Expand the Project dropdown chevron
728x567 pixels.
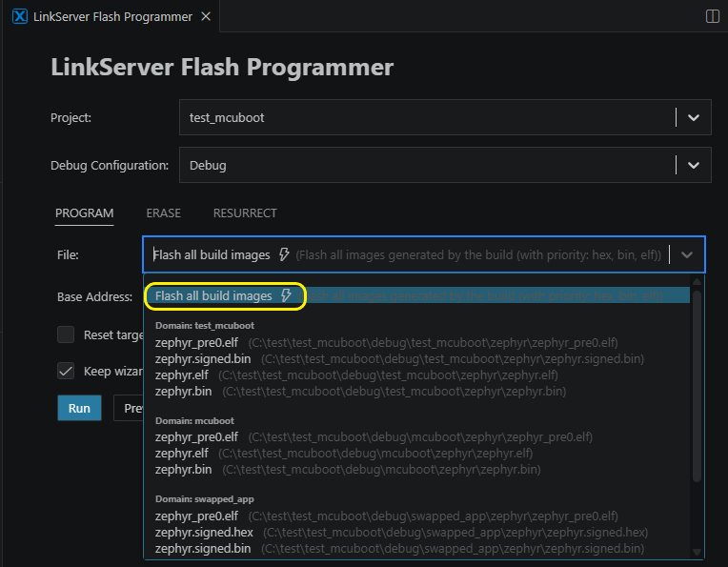pyautogui.click(x=693, y=117)
